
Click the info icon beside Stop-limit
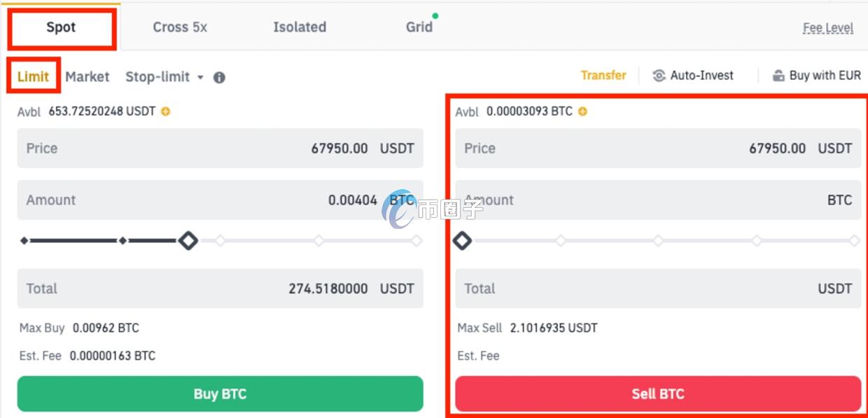tap(219, 78)
